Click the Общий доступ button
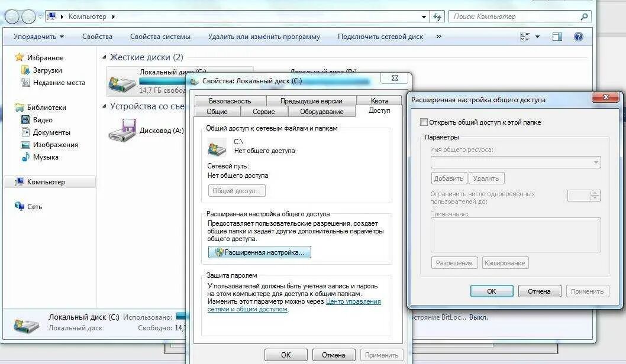The image size is (626, 364). (236, 191)
